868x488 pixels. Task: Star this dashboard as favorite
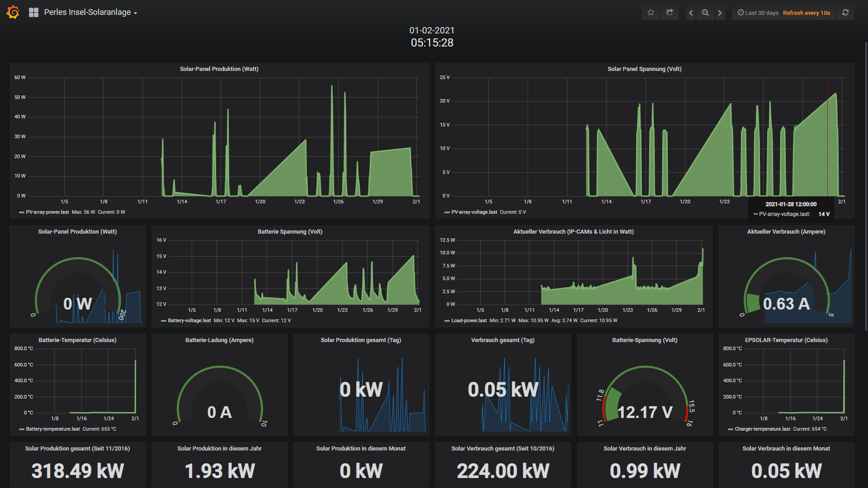pyautogui.click(x=651, y=13)
